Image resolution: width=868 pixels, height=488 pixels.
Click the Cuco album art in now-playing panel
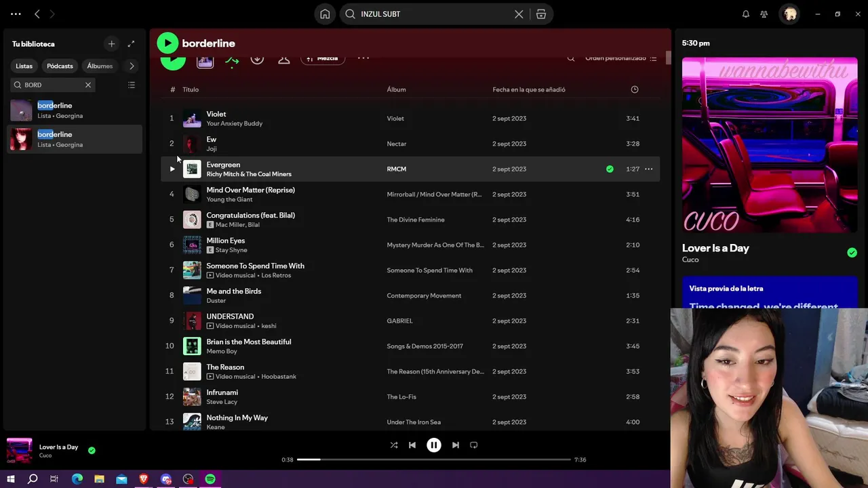[x=770, y=145]
